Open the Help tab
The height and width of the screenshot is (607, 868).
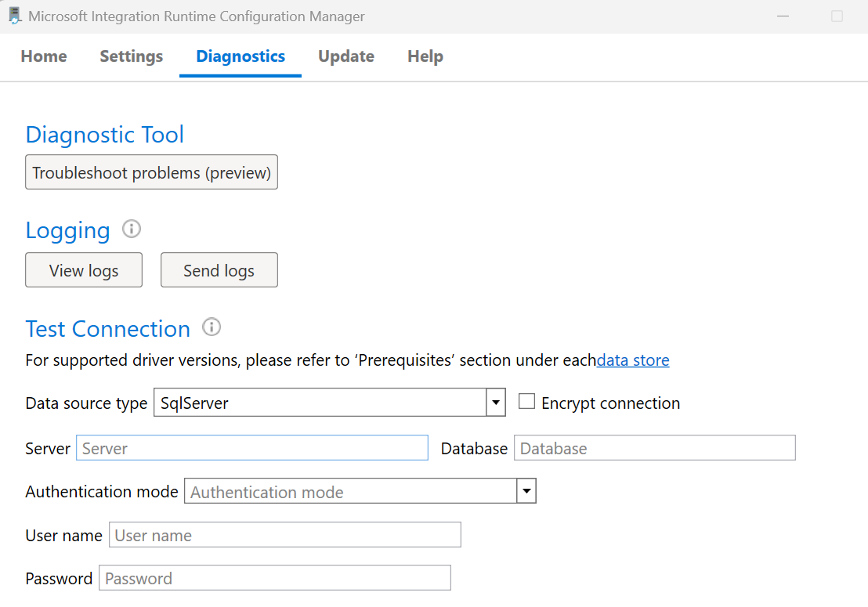tap(425, 56)
